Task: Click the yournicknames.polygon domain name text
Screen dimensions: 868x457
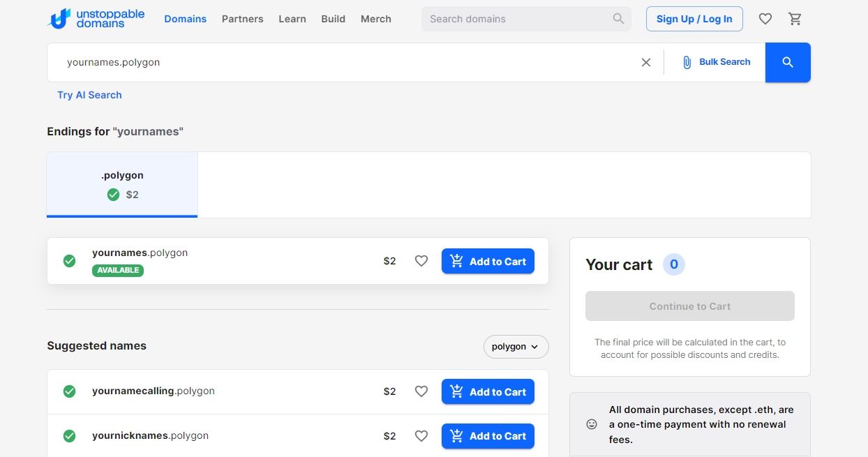Action: [150, 435]
